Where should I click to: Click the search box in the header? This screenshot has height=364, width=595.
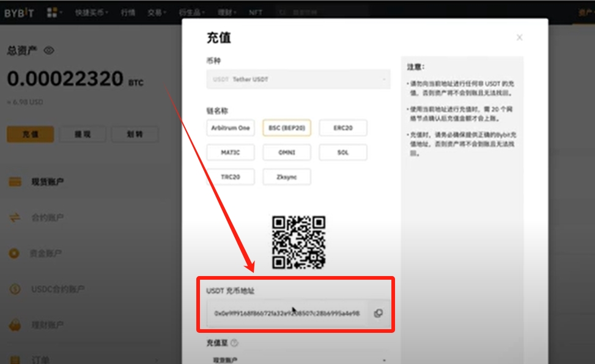[x=322, y=12]
